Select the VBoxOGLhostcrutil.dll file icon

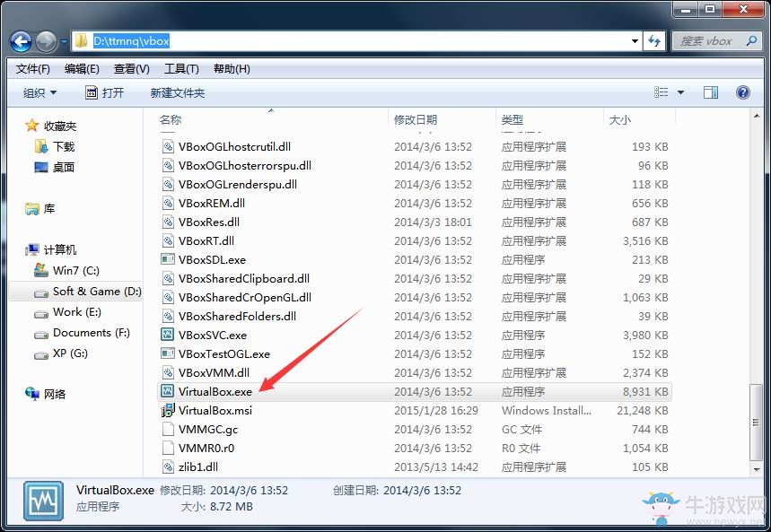pos(168,146)
